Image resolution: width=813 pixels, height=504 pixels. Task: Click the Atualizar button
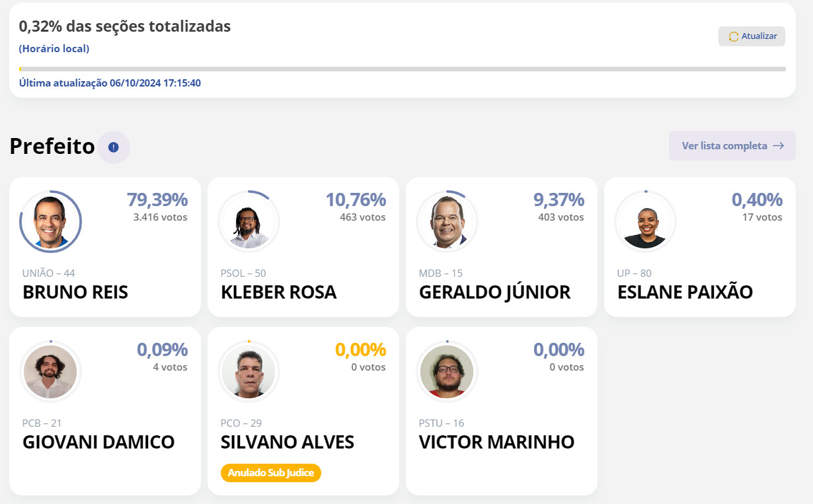coord(752,36)
